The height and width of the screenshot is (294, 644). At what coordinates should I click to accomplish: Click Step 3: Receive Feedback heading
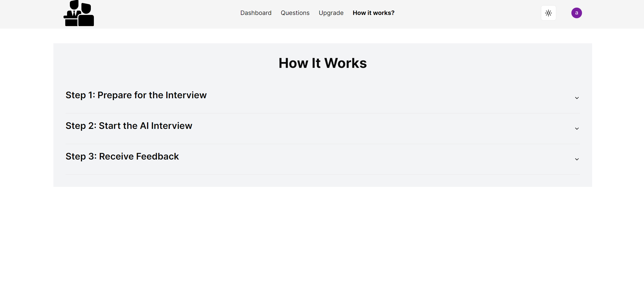(122, 156)
